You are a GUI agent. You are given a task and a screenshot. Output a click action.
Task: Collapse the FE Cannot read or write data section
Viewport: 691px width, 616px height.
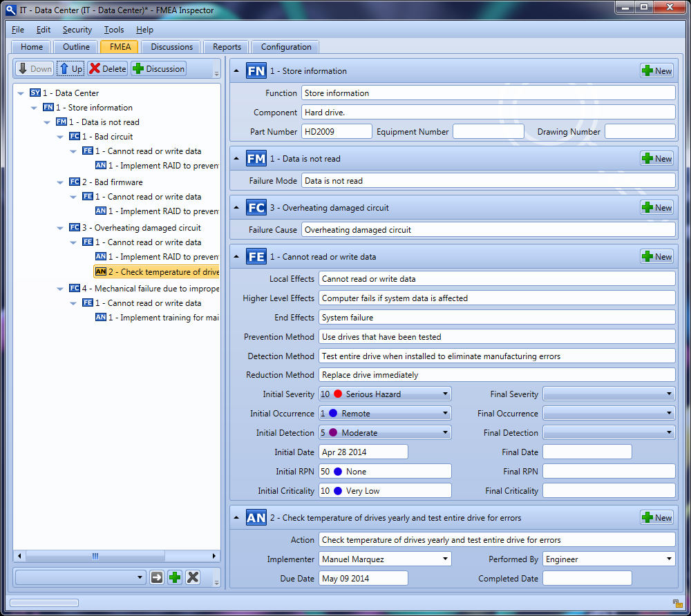pos(236,257)
